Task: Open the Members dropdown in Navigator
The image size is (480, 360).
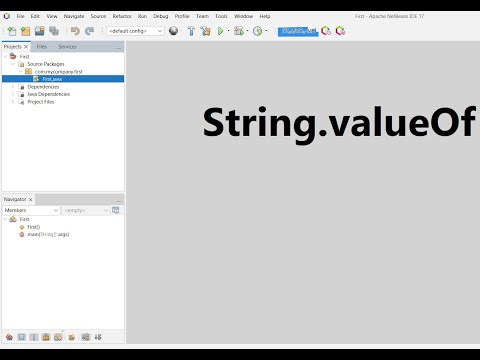Action: coord(31,210)
